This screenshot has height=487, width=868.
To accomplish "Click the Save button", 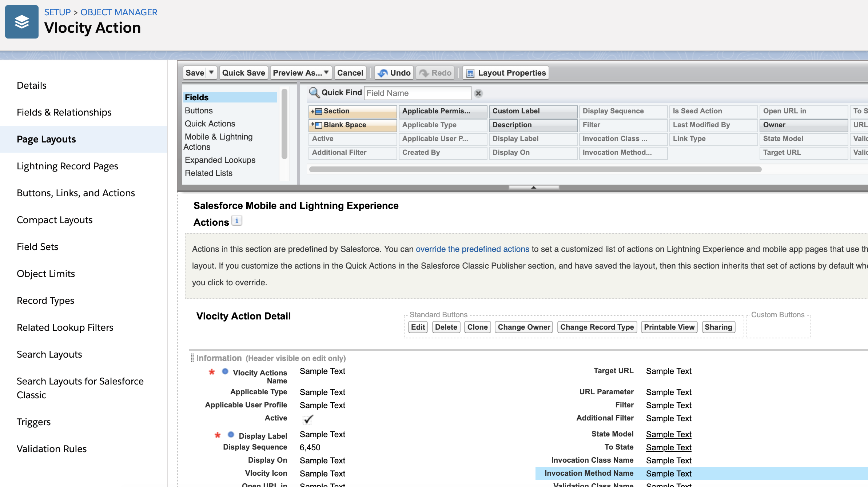I will tap(195, 73).
